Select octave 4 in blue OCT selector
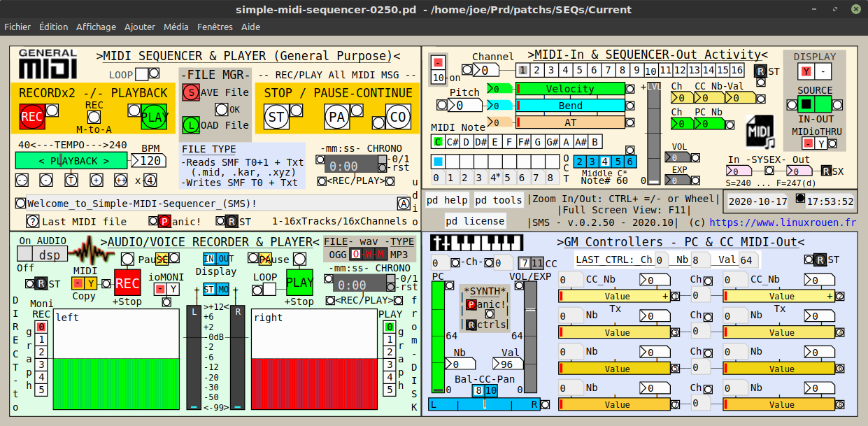Viewport: 868px width, 426px height. pyautogui.click(x=606, y=161)
